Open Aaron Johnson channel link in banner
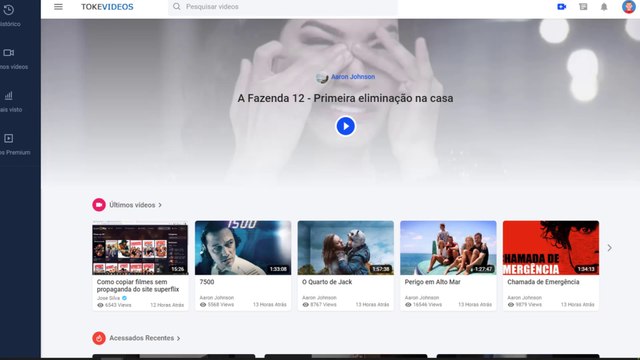This screenshot has height=360, width=640. pyautogui.click(x=353, y=76)
